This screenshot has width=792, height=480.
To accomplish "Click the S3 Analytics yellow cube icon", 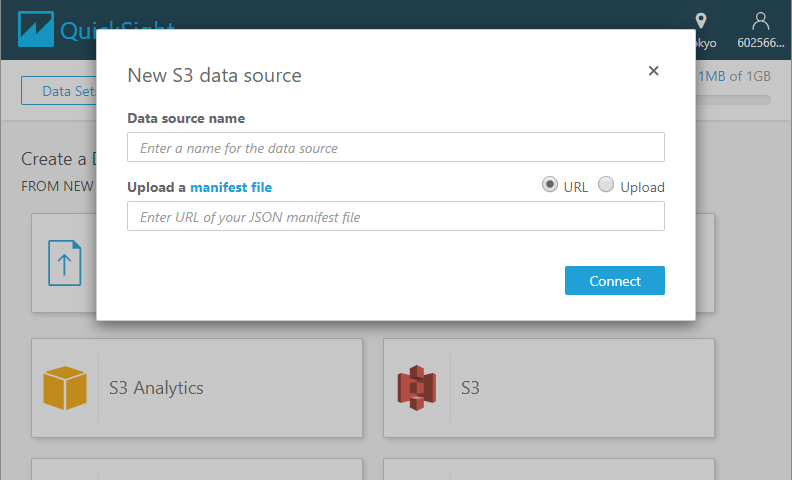I will tap(65, 388).
